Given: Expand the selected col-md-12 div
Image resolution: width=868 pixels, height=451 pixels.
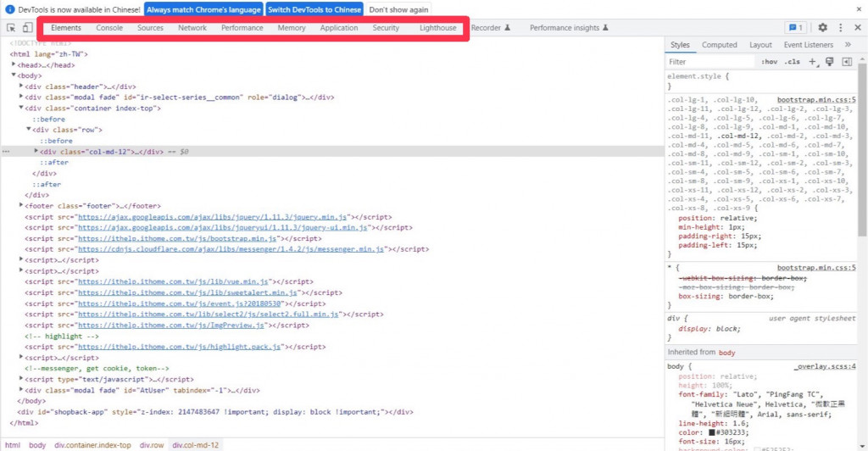Looking at the screenshot, I should click(x=36, y=151).
